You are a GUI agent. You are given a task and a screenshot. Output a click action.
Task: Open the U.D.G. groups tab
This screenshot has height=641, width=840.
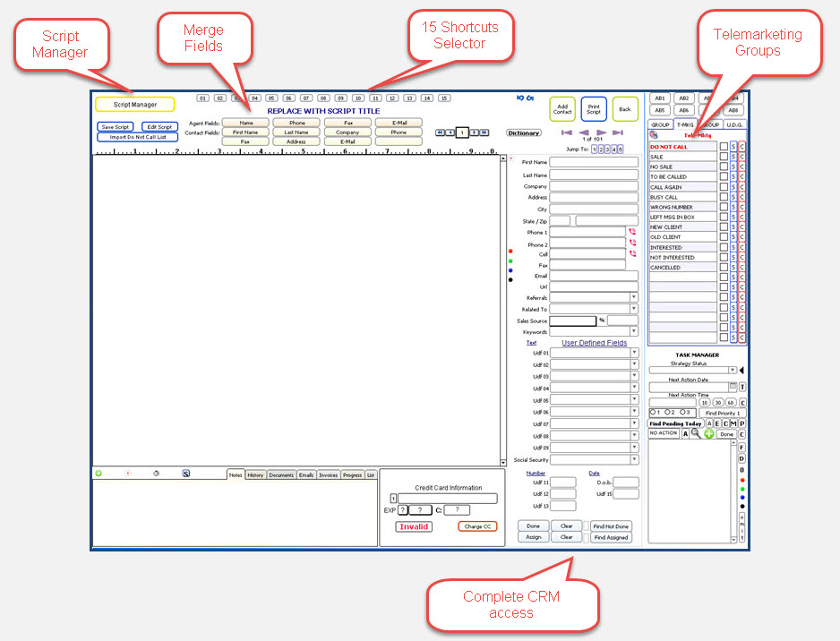tap(736, 124)
